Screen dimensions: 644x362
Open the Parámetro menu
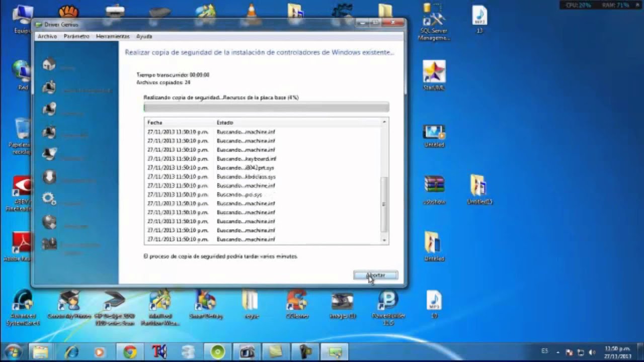coord(76,37)
